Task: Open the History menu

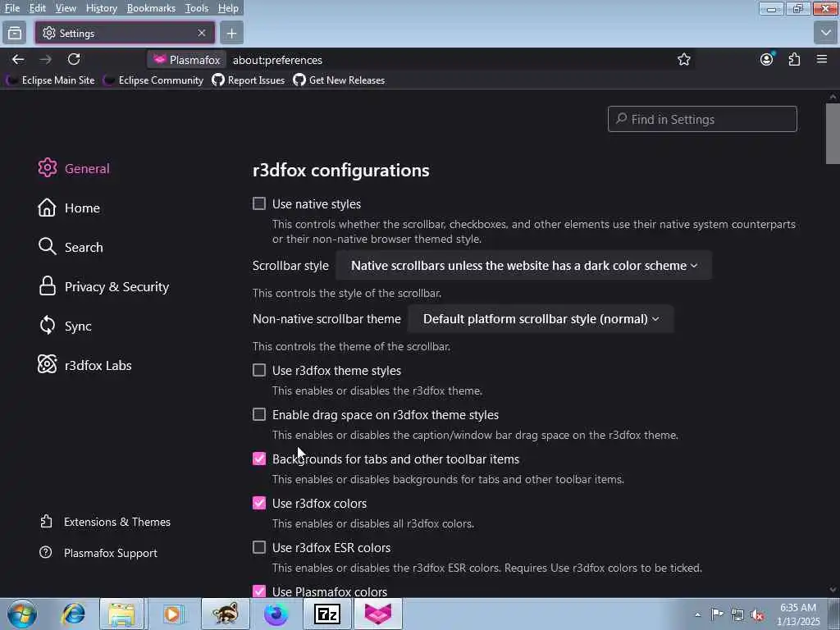Action: tap(101, 8)
